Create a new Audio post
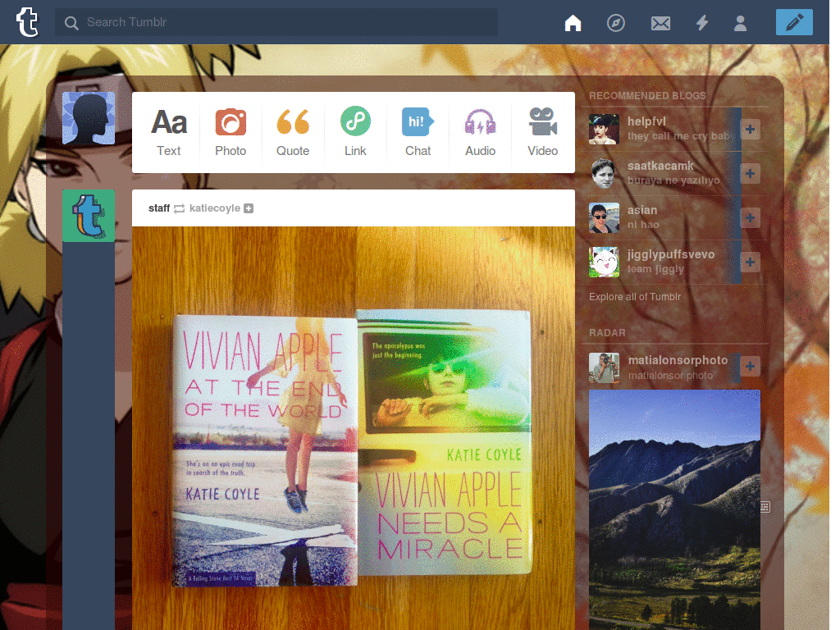 [x=480, y=132]
